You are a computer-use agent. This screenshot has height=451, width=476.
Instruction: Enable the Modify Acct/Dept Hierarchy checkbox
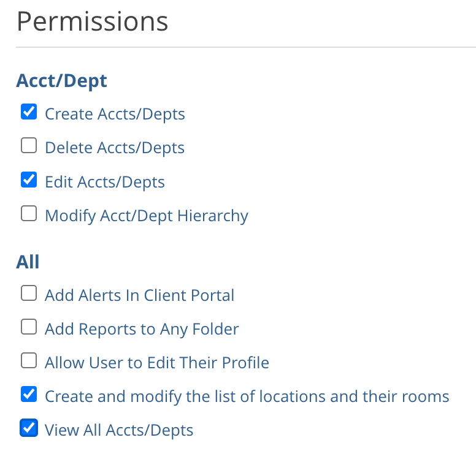[x=29, y=214]
